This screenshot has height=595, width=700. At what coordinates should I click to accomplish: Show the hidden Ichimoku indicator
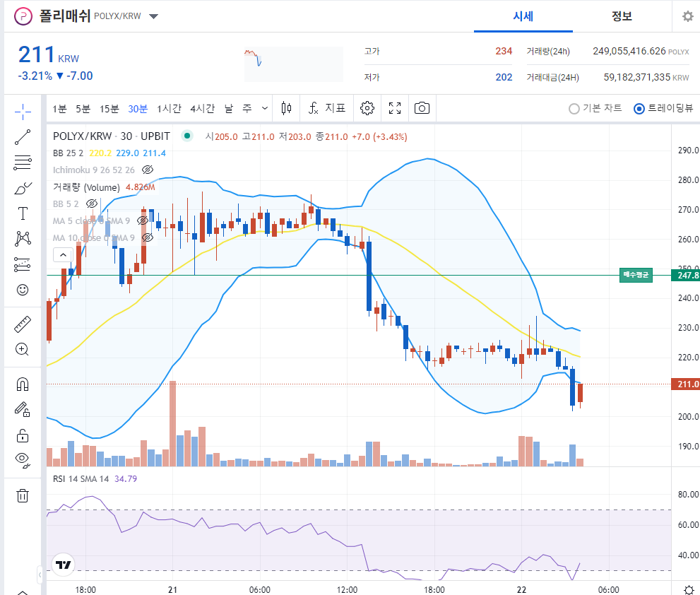tap(148, 170)
